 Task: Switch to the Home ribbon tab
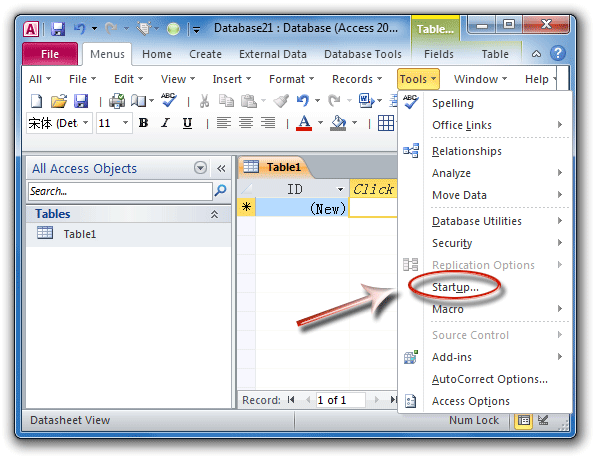point(157,54)
